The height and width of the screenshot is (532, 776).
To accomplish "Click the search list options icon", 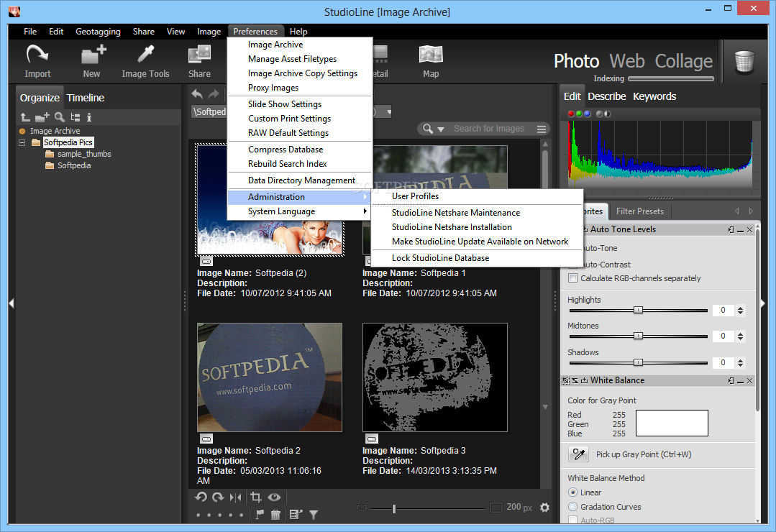I will click(x=542, y=129).
